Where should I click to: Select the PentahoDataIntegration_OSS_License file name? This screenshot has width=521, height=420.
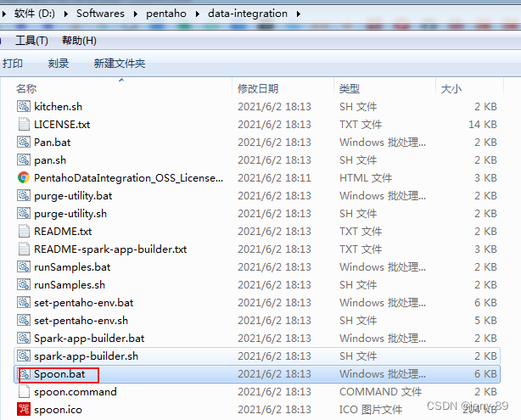click(129, 178)
